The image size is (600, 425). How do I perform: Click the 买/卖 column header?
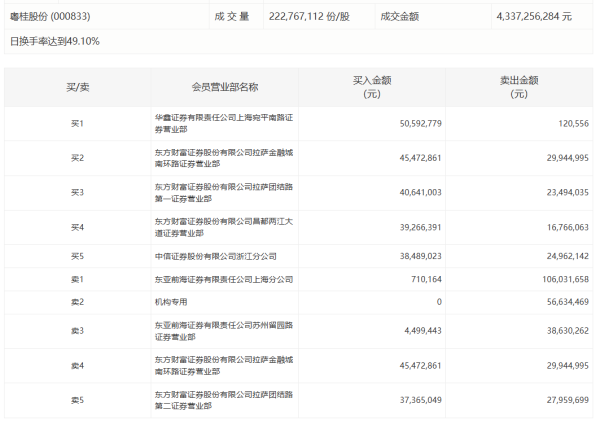[78, 87]
